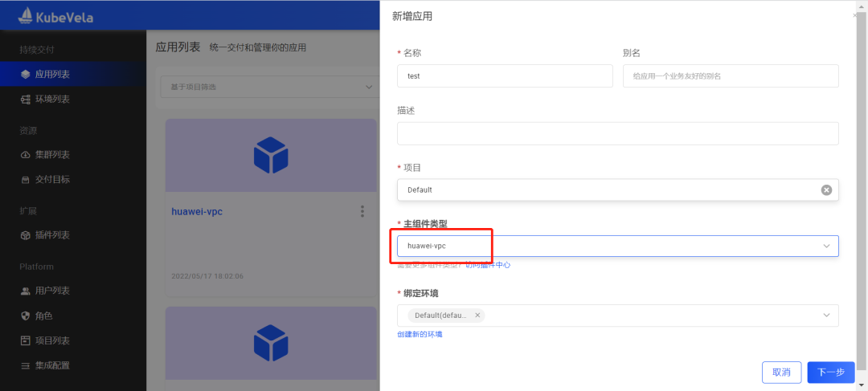Click the 访问插件中心 link
The height and width of the screenshot is (391, 868).
pos(488,265)
